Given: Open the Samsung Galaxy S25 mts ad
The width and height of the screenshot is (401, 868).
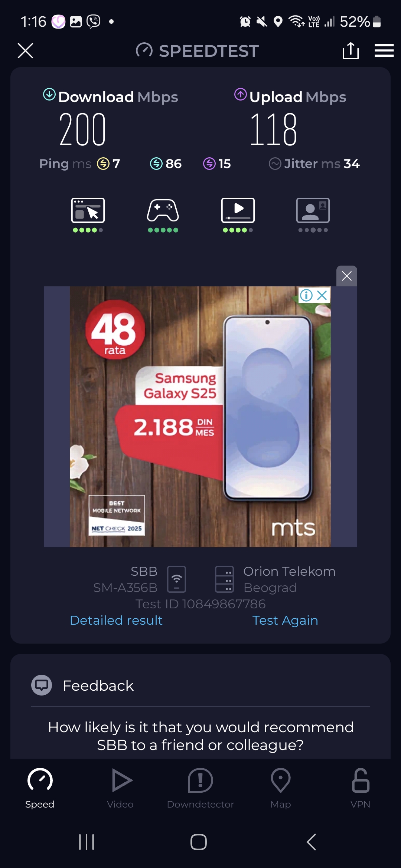Looking at the screenshot, I should (x=200, y=417).
